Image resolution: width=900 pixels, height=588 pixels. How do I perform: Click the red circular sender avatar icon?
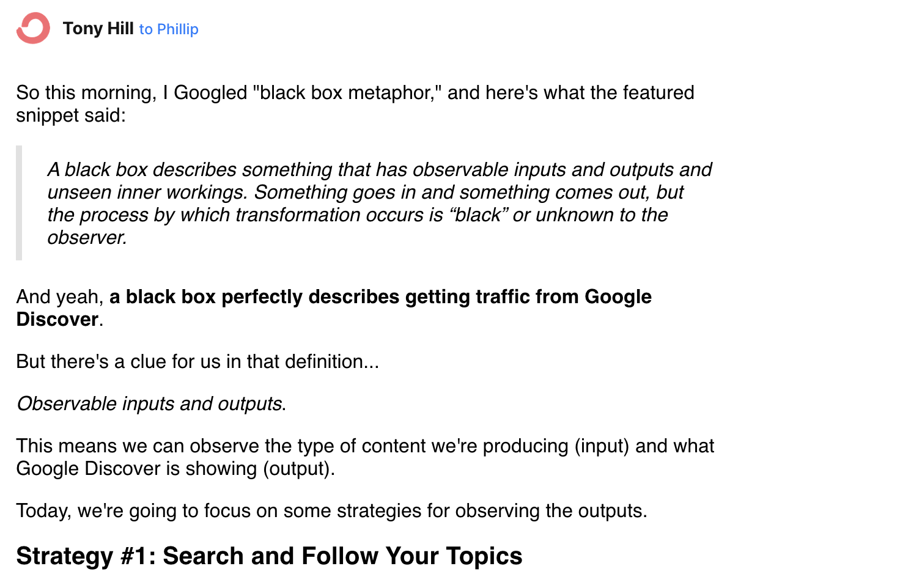coord(33,28)
